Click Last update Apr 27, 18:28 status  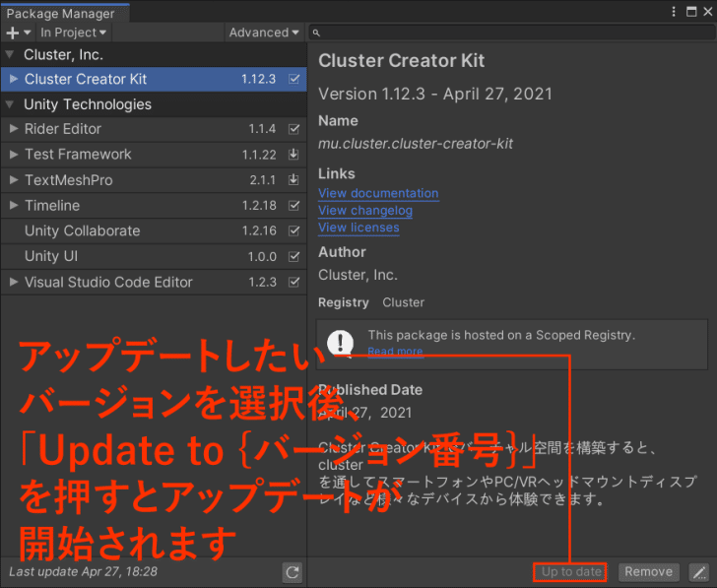[x=83, y=572]
